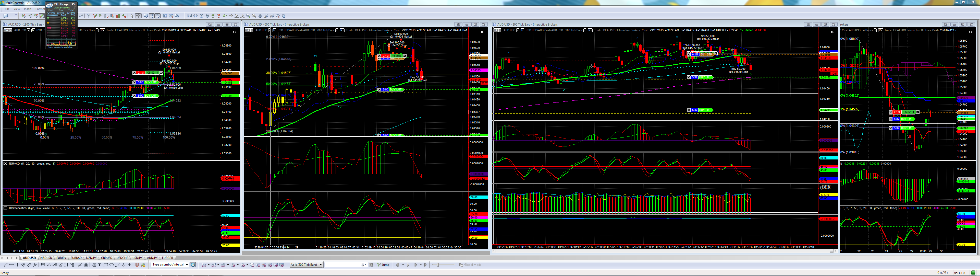Image resolution: width=980 pixels, height=276 pixels.
Task: Select the rectangle drawing tool
Action: pyautogui.click(x=106, y=264)
